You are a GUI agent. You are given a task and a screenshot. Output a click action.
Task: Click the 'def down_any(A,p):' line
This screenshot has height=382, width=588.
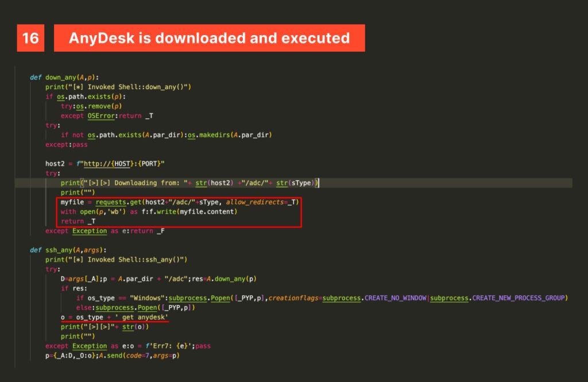coord(64,78)
